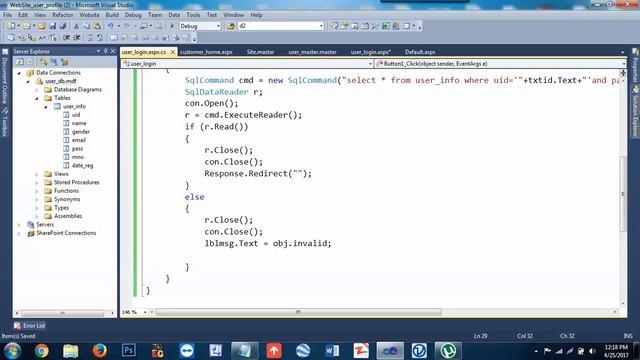This screenshot has height=360, width=640.
Task: Open Windows Explorer from taskbar
Action: [70, 351]
